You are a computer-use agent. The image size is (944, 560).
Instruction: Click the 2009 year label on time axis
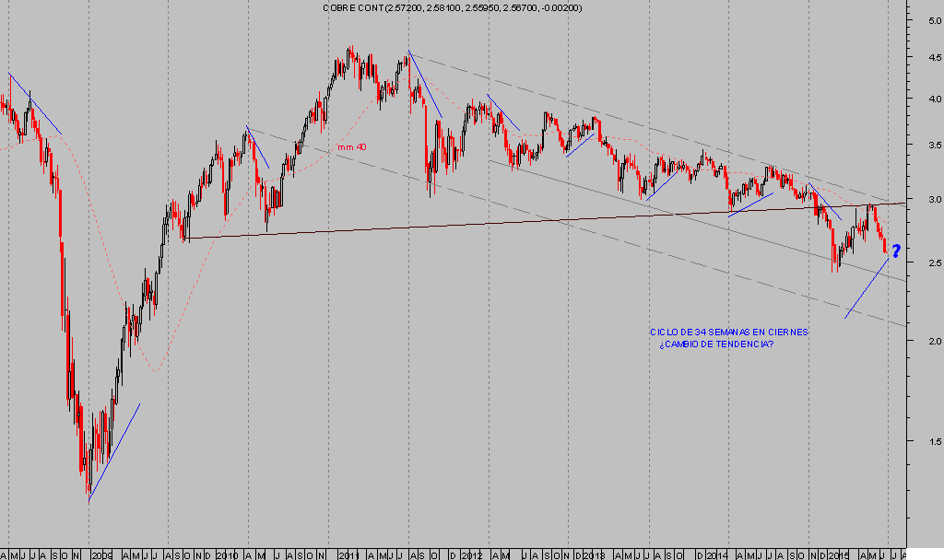tap(101, 554)
